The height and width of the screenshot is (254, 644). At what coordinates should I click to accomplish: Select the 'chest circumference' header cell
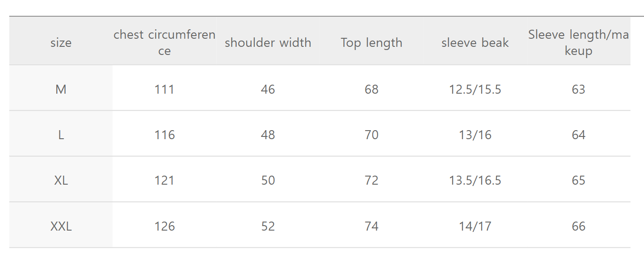click(x=164, y=42)
